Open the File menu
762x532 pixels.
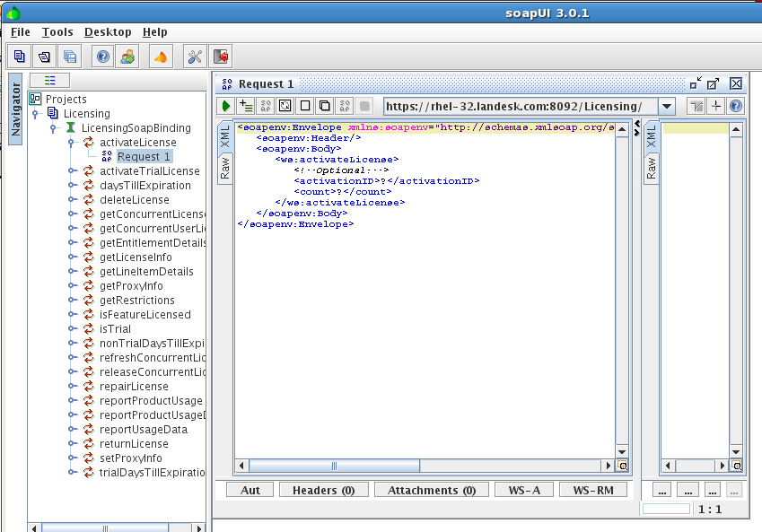click(21, 32)
